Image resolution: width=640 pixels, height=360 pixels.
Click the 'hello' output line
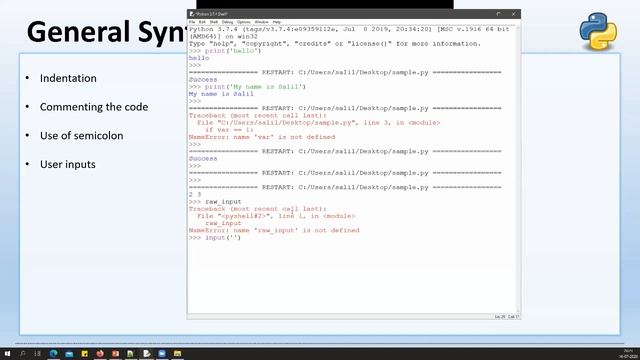(199, 58)
